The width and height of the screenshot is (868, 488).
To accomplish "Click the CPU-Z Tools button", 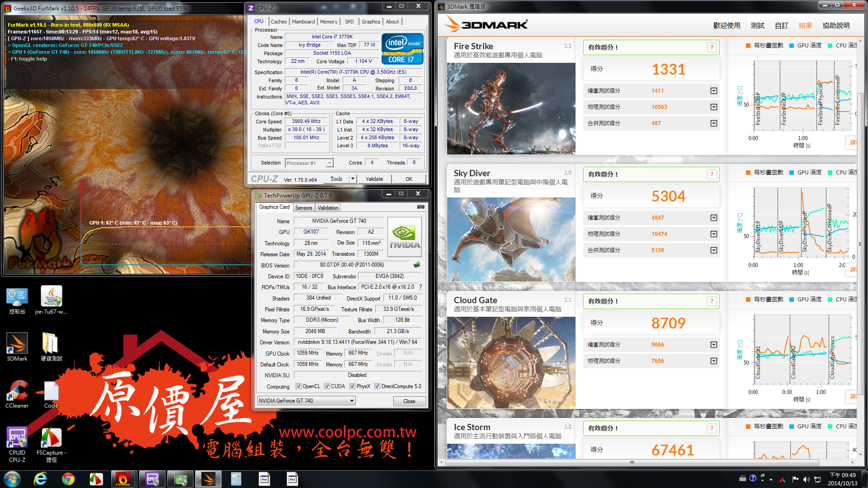I will tap(336, 179).
